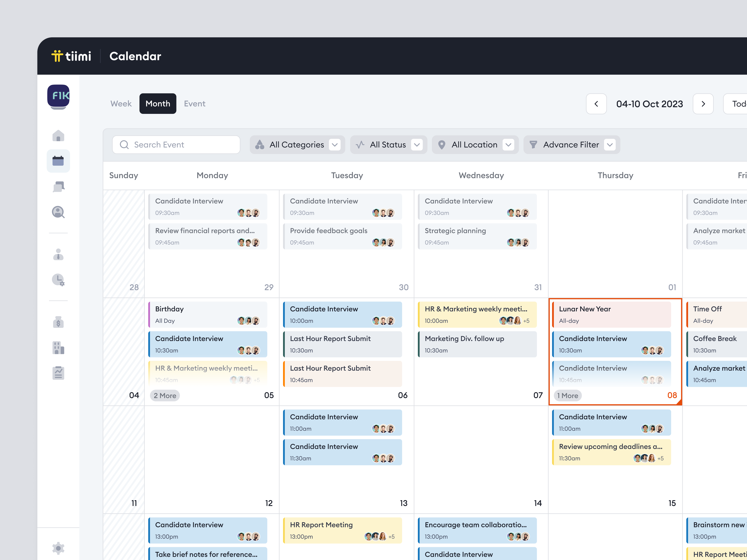Switch to the Event view tab
Image resolution: width=747 pixels, height=560 pixels.
195,104
